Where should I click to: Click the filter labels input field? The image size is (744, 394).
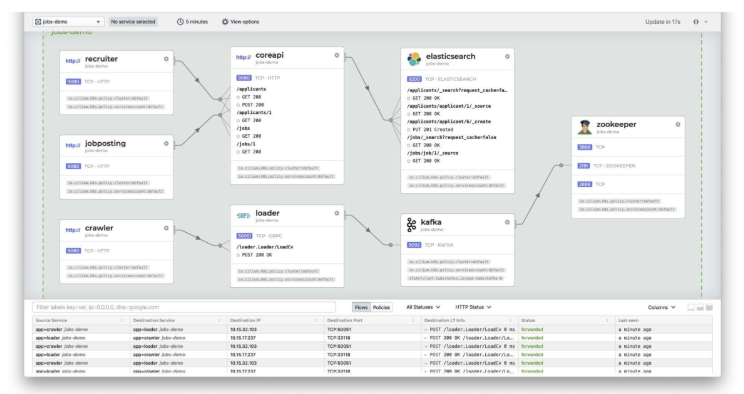184,307
